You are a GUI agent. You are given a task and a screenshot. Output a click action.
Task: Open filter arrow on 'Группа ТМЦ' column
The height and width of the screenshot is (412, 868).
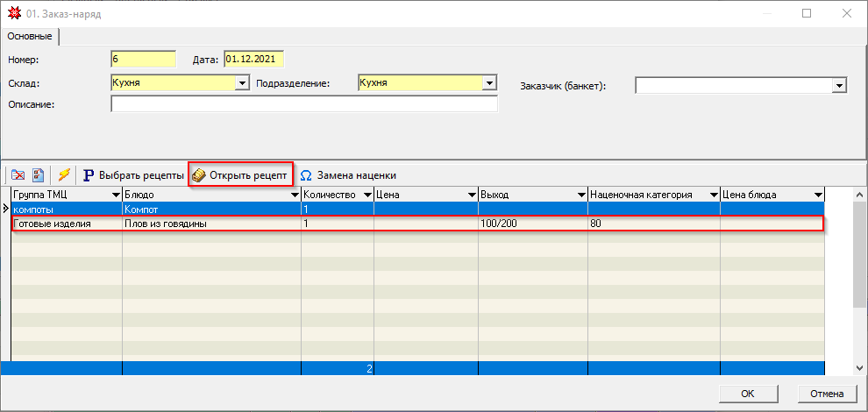pyautogui.click(x=115, y=195)
